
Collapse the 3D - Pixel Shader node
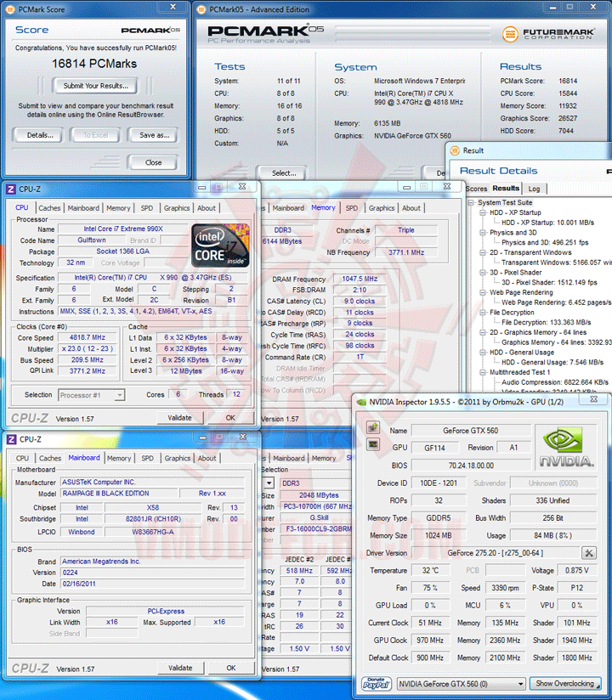pyautogui.click(x=483, y=273)
